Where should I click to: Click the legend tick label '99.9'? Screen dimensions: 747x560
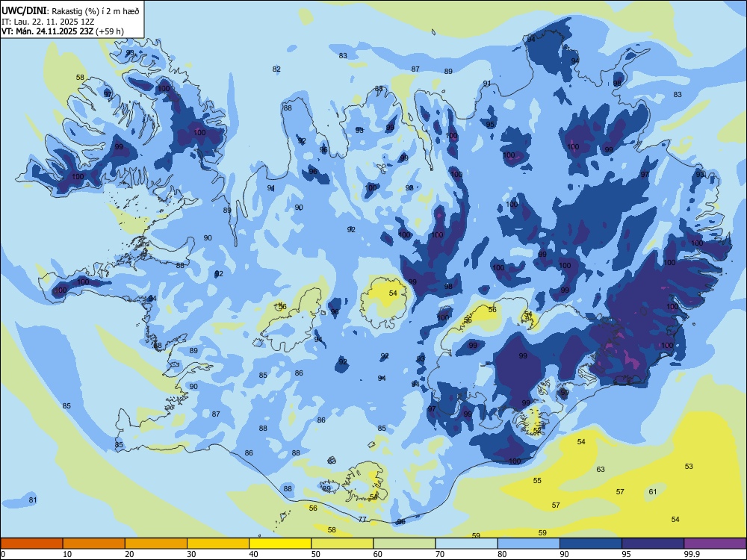coord(691,554)
